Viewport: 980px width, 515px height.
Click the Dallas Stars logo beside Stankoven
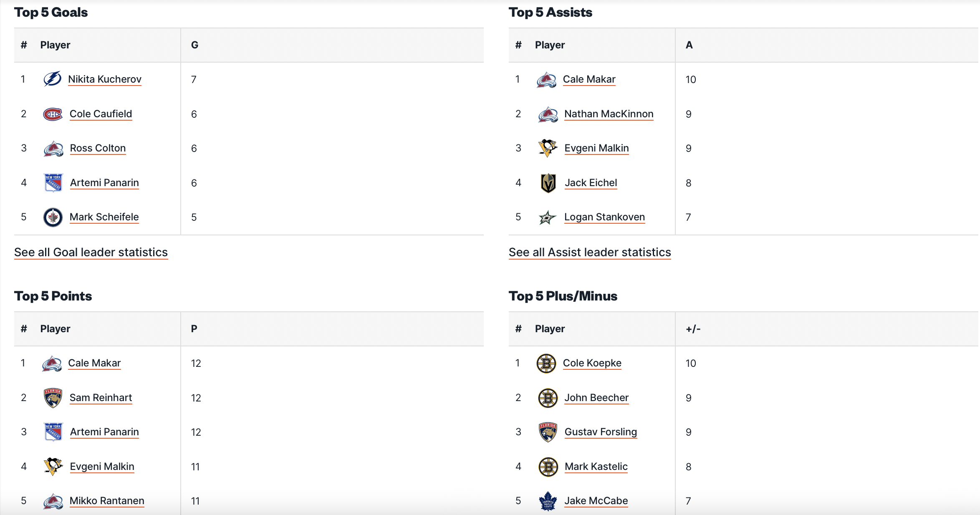[x=548, y=217]
